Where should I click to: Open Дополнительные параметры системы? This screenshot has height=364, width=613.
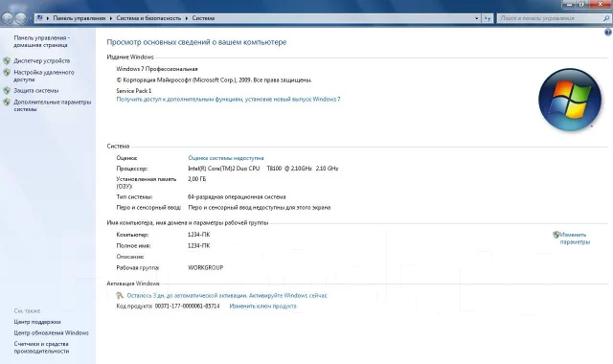click(x=53, y=105)
